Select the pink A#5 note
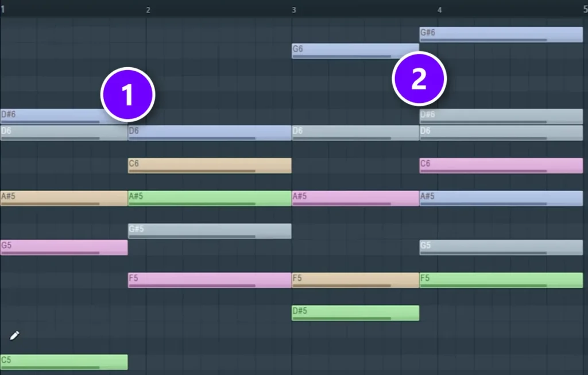This screenshot has height=375, width=588. click(355, 198)
